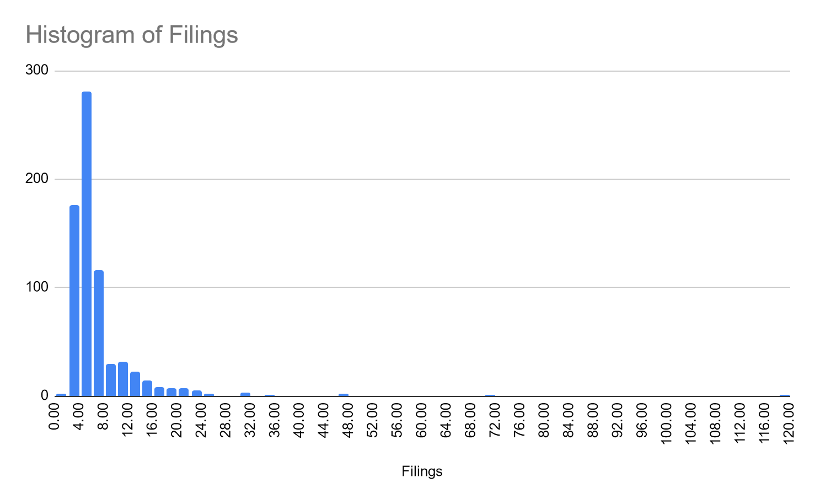Click the bar just under 200 height

74,301
